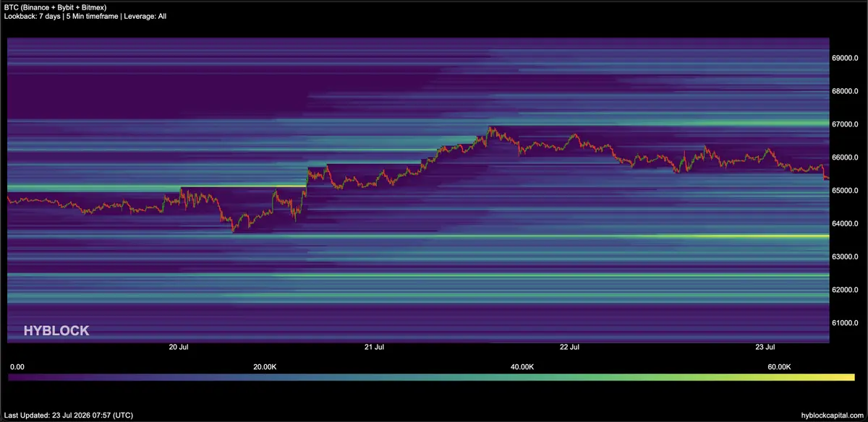Click the 20.00K color scale label
The width and height of the screenshot is (868, 422).
tap(265, 367)
